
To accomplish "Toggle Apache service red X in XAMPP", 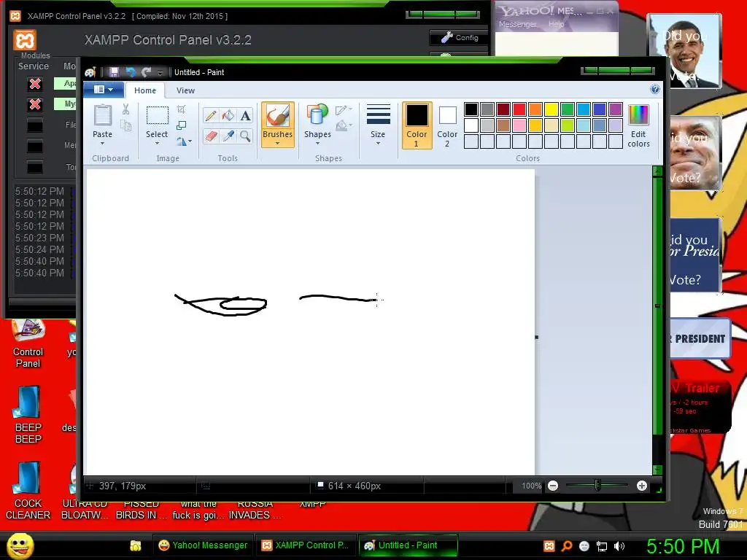I will click(x=35, y=84).
